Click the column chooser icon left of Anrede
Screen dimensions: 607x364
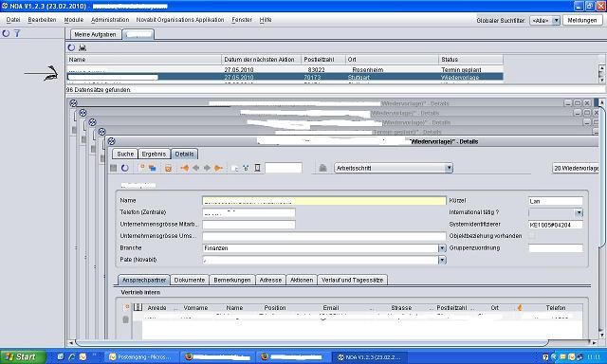pos(138,307)
